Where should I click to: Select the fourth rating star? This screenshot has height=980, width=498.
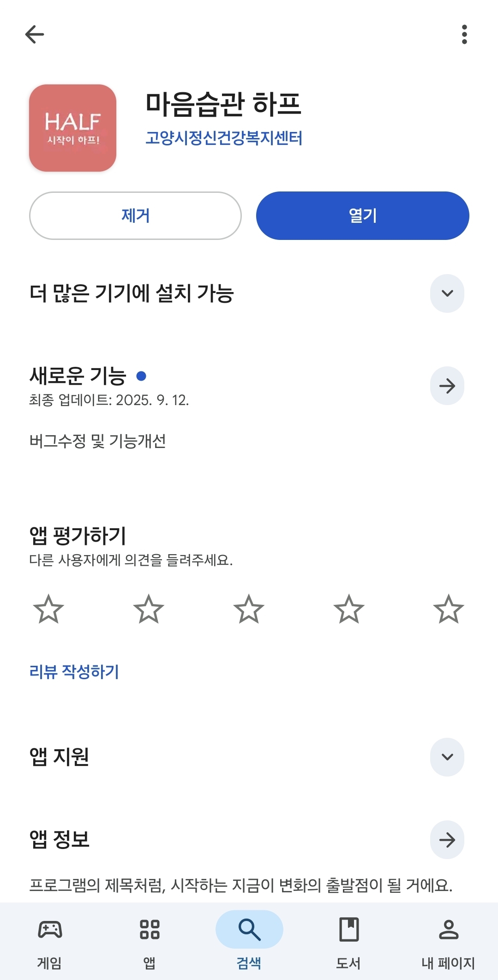pyautogui.click(x=349, y=609)
